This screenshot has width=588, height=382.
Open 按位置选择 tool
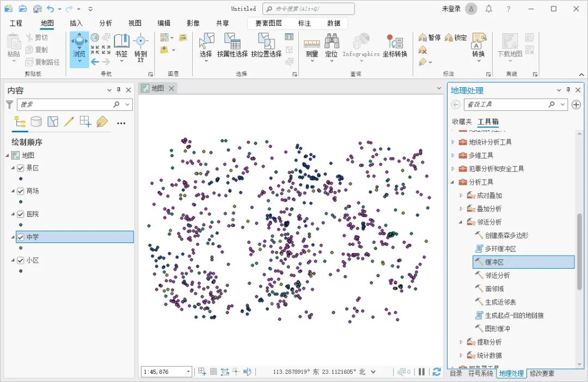pyautogui.click(x=266, y=46)
